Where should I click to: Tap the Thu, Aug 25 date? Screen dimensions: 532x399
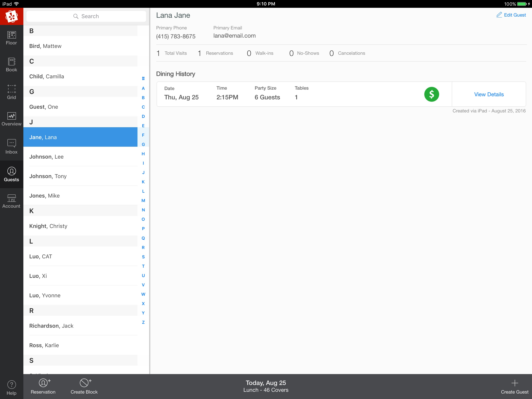[181, 97]
